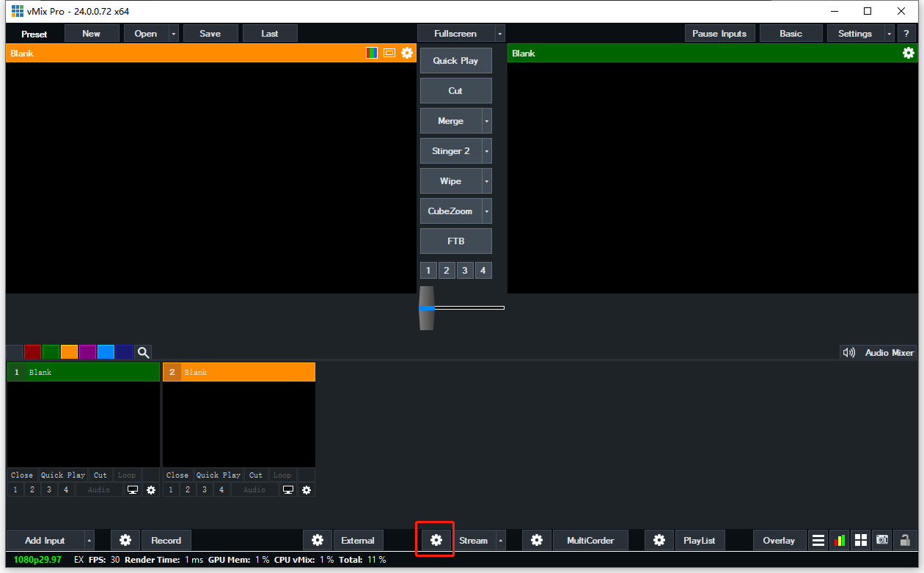Screen dimensions: 924x573
Task: Click the 1080p29.97 status text
Action: (x=37, y=560)
